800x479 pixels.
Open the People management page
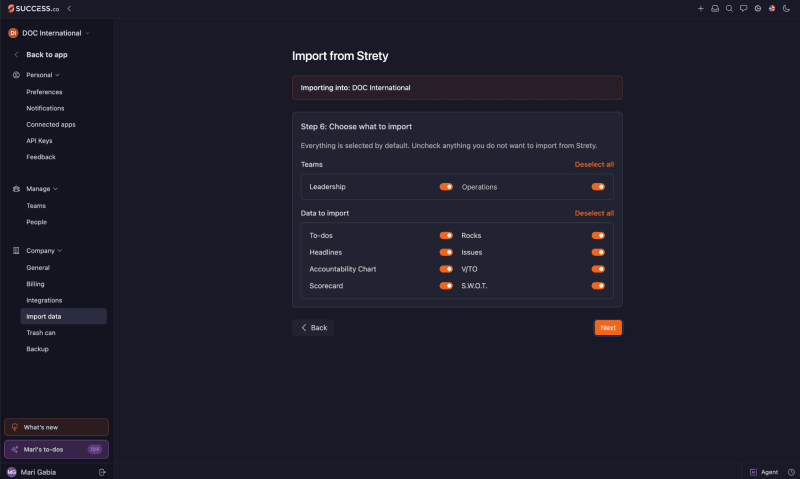tap(37, 222)
